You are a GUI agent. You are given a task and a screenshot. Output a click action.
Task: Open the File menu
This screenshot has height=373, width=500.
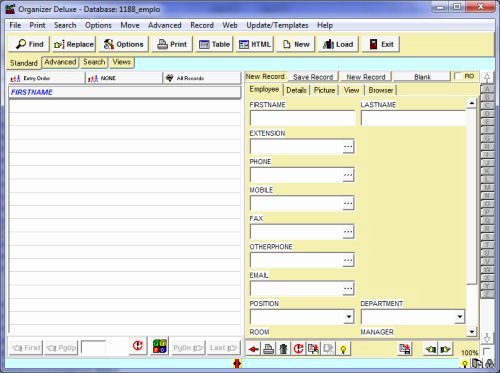pos(15,25)
